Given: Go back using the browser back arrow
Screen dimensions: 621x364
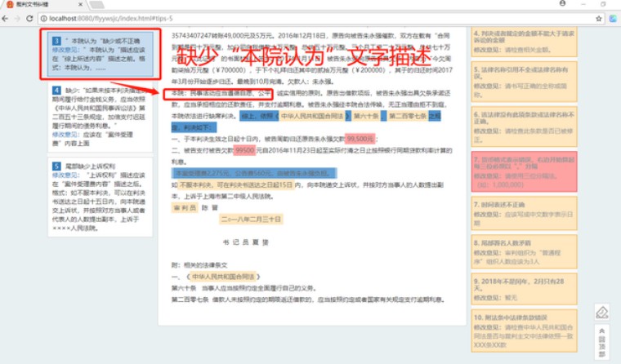Looking at the screenshot, I should click(5, 18).
